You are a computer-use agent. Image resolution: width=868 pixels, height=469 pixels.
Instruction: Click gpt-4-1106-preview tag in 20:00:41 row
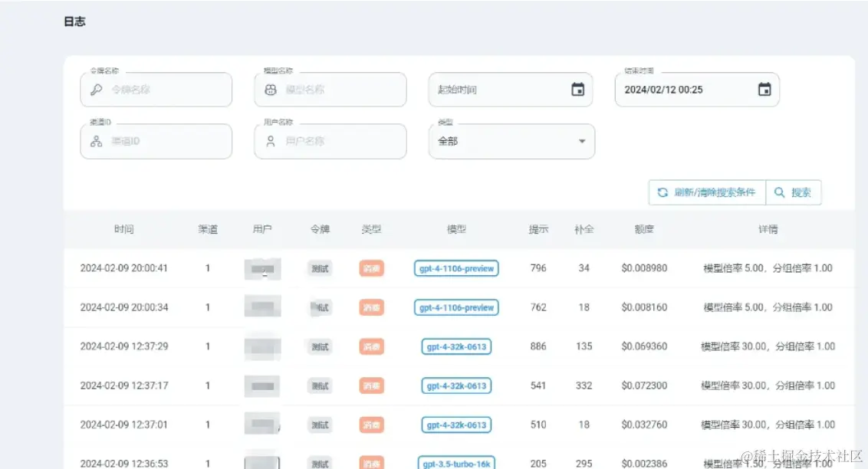click(x=457, y=268)
